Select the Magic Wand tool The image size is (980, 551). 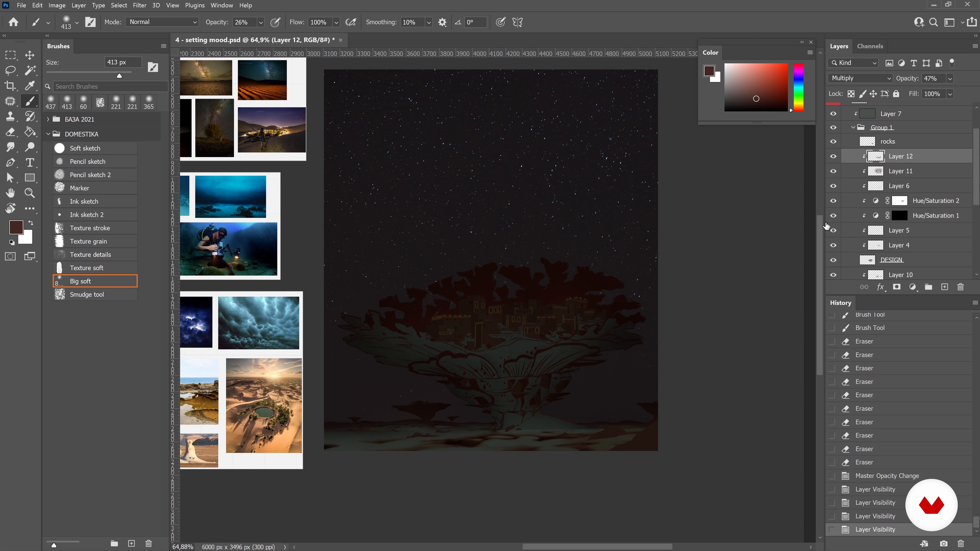click(x=30, y=70)
